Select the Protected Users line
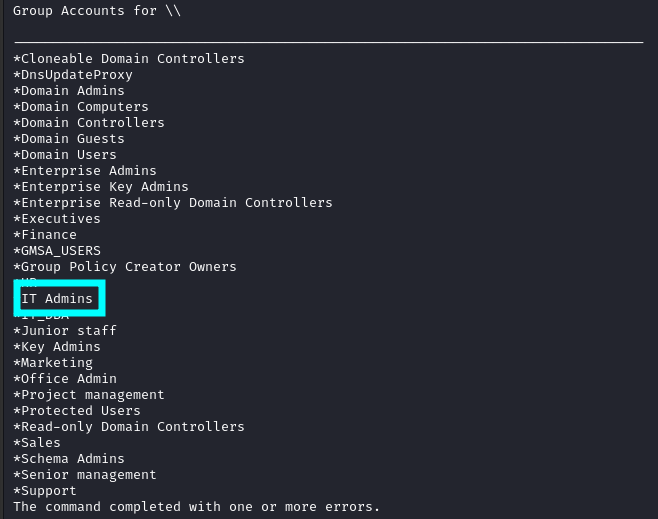The width and height of the screenshot is (658, 519). click(x=77, y=411)
